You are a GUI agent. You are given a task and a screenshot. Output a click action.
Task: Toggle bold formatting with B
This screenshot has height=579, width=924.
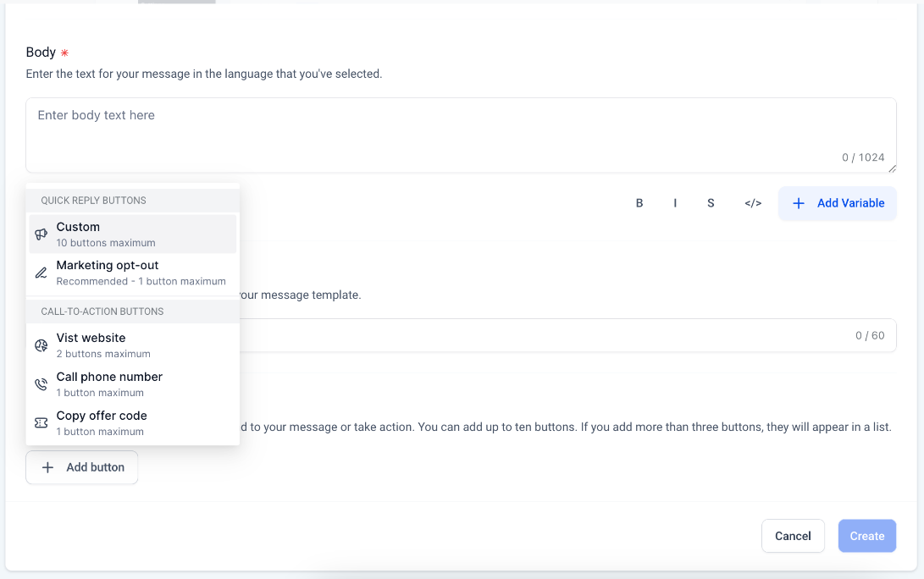click(x=639, y=203)
